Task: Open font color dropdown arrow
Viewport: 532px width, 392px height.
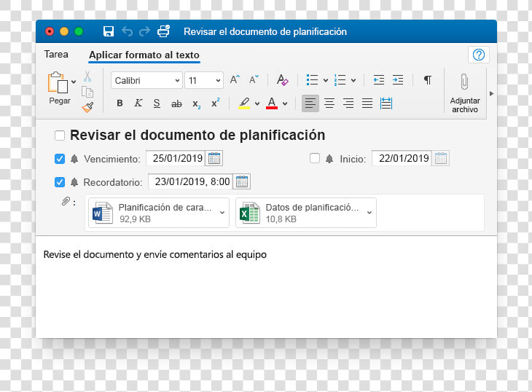Action: click(285, 103)
